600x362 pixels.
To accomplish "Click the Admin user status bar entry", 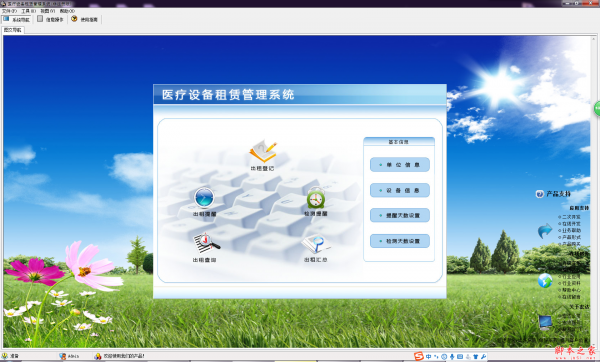I will click(69, 356).
